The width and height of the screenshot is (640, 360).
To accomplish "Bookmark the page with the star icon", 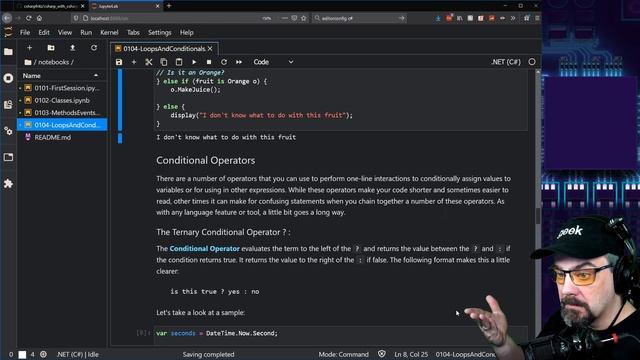I will pos(304,18).
